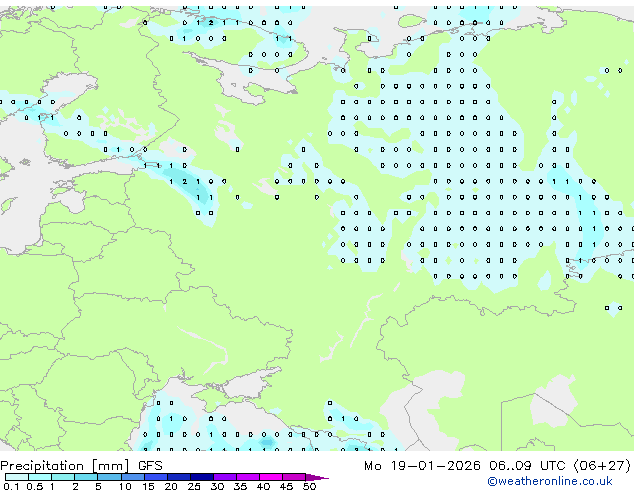Click the legend scale label '0.5'
This screenshot has width=634, height=490.
click(35, 486)
